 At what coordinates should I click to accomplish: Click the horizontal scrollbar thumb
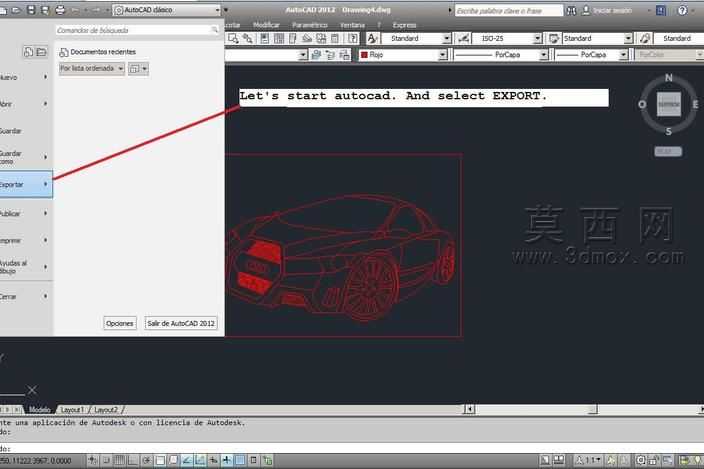[x=593, y=409]
